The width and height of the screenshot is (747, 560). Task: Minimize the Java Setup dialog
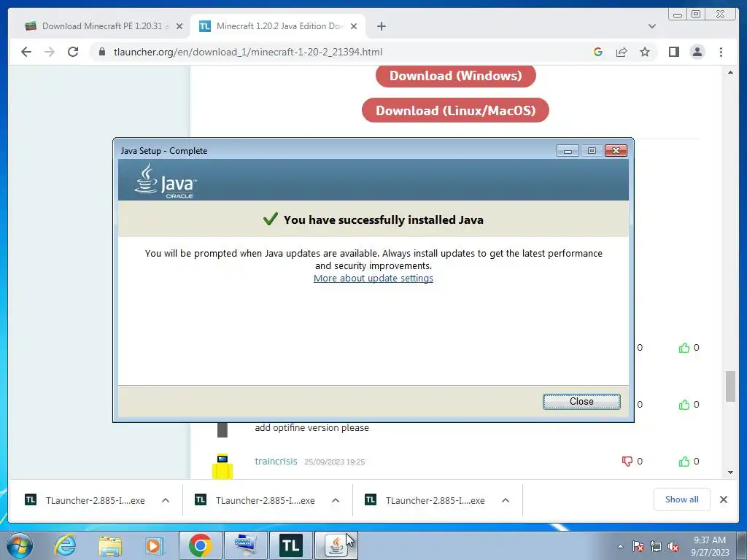click(x=568, y=150)
